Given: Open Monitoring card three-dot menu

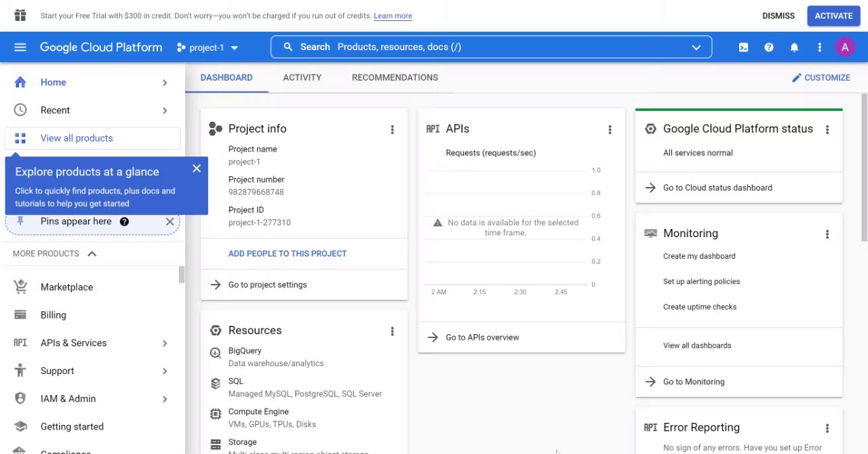Looking at the screenshot, I should [827, 234].
